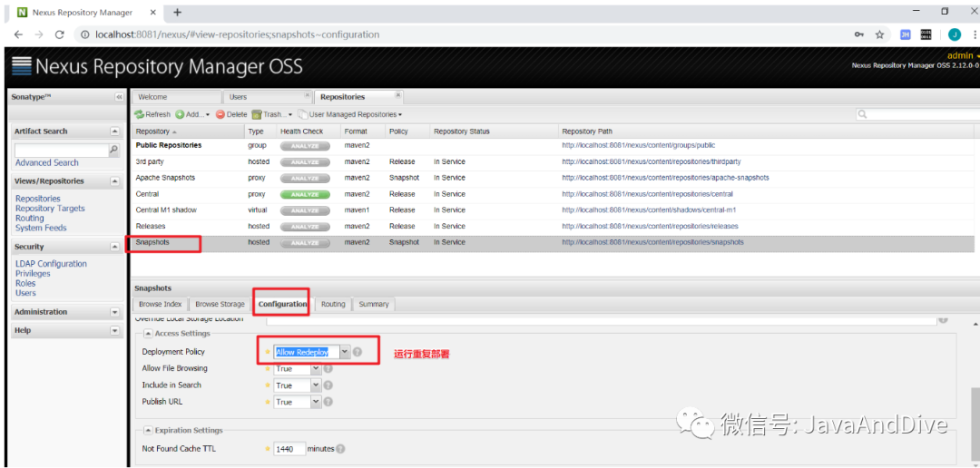
Task: Click the browser Back arrow
Action: [18, 35]
